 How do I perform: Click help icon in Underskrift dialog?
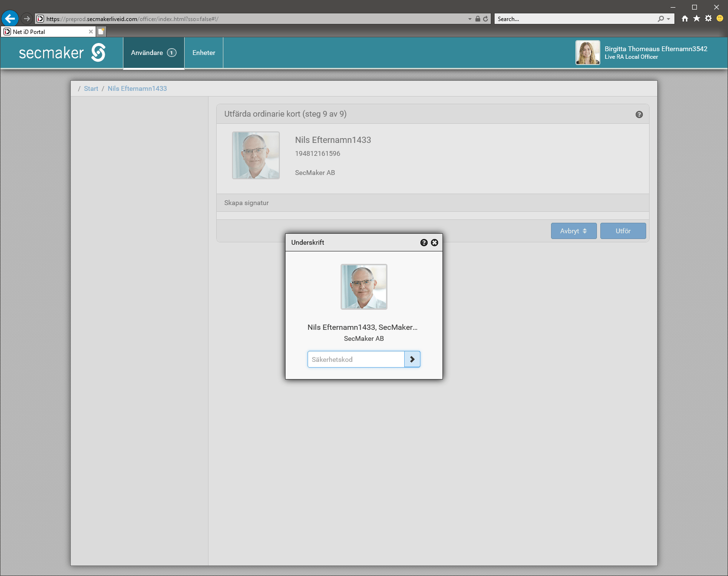tap(424, 242)
